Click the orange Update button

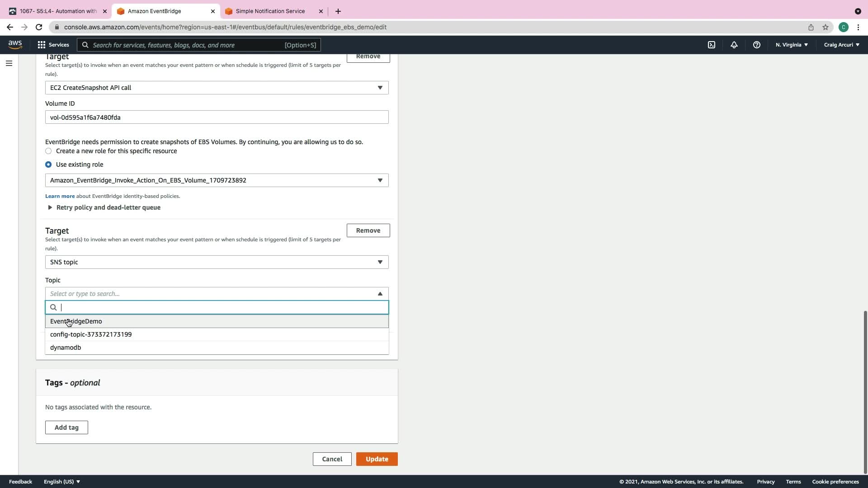coord(377,459)
